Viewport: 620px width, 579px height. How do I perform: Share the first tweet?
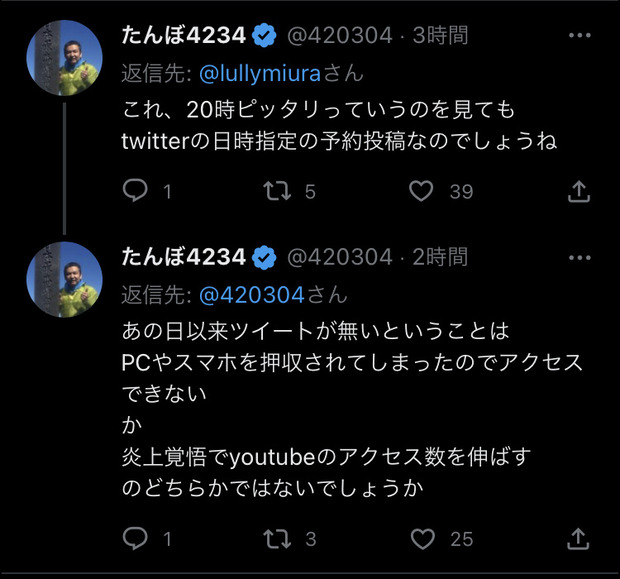(x=578, y=191)
